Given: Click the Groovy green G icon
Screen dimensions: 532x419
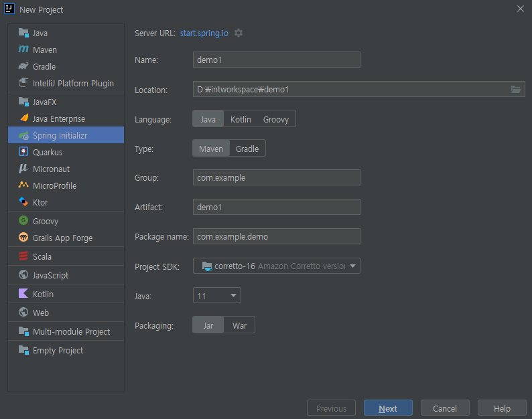Looking at the screenshot, I should coord(23,221).
